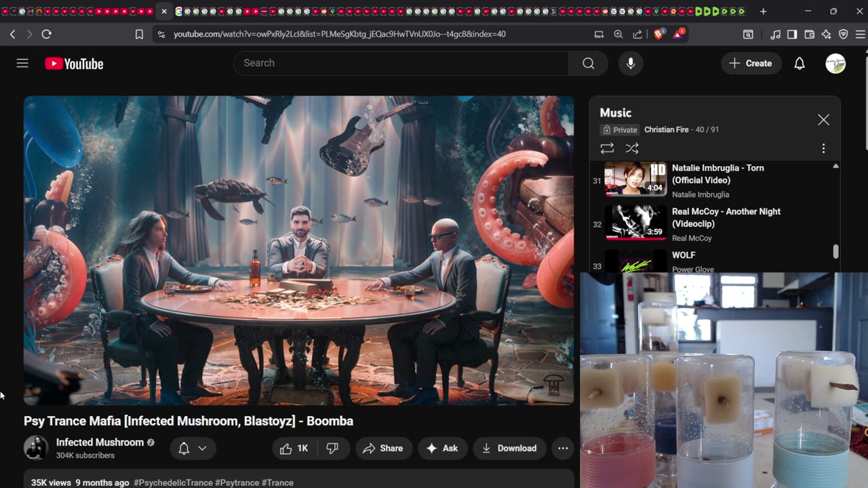Viewport: 868px width, 488px height.
Task: Toggle the browser sidebar panel
Action: (792, 34)
